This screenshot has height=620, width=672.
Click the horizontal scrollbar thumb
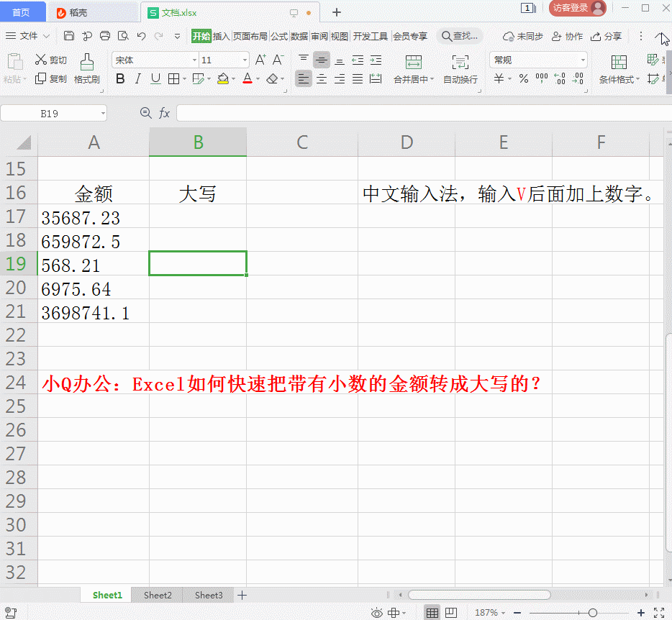click(x=479, y=595)
